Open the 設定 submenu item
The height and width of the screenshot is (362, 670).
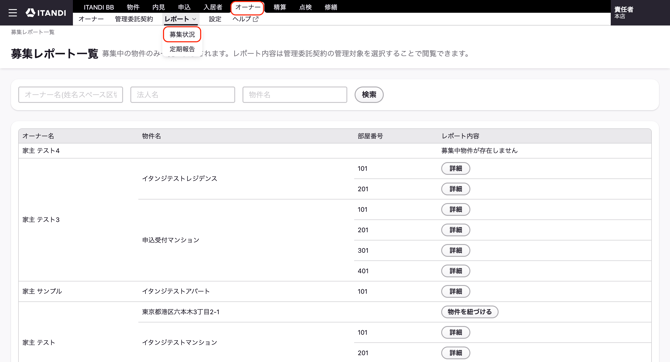click(215, 19)
